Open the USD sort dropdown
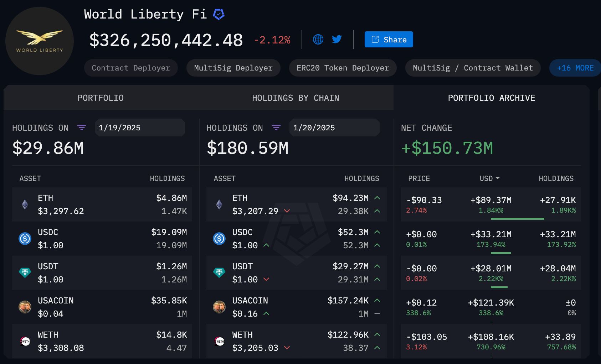 pyautogui.click(x=489, y=178)
